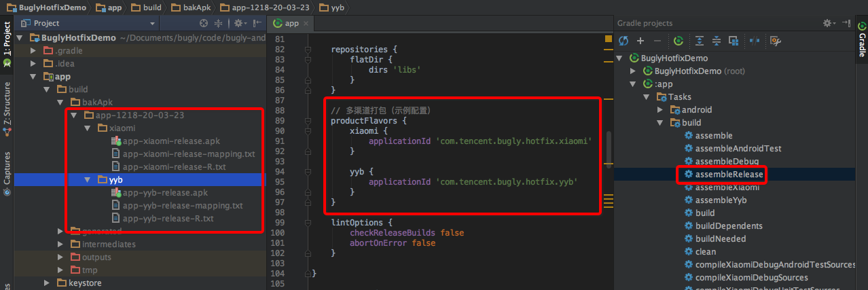This screenshot has height=290, width=868.
Task: Open Gradle projects panel gear menu
Action: click(x=829, y=23)
